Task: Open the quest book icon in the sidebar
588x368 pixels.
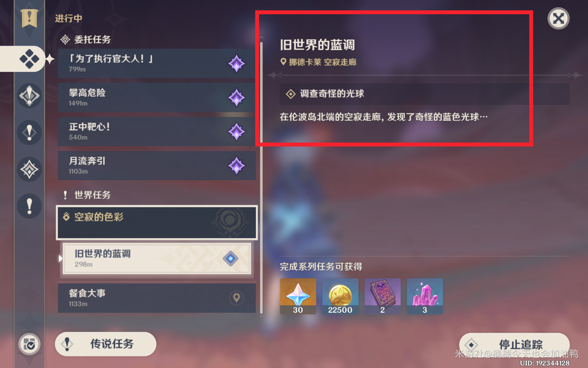Action: (x=29, y=18)
